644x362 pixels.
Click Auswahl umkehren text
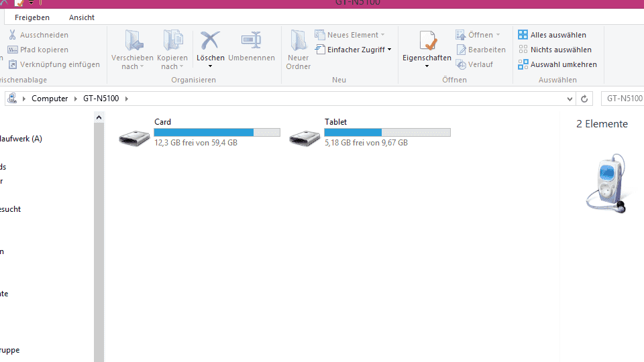tap(563, 64)
